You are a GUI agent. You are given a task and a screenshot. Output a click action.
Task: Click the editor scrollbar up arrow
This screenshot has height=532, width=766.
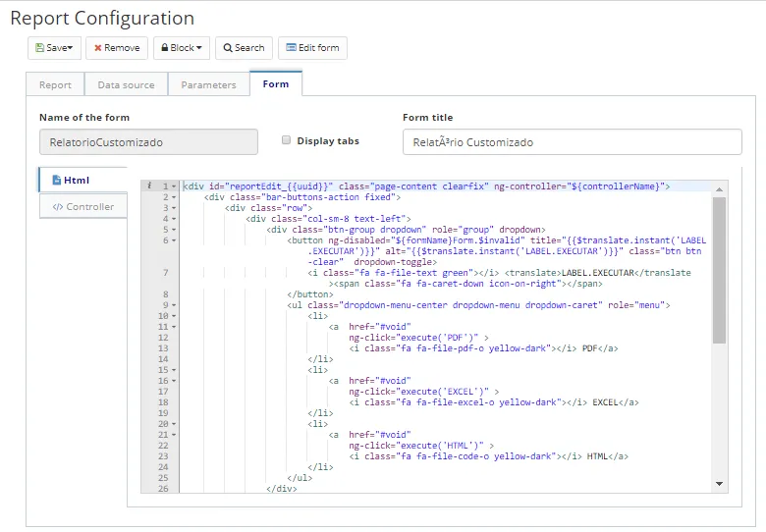pyautogui.click(x=719, y=189)
